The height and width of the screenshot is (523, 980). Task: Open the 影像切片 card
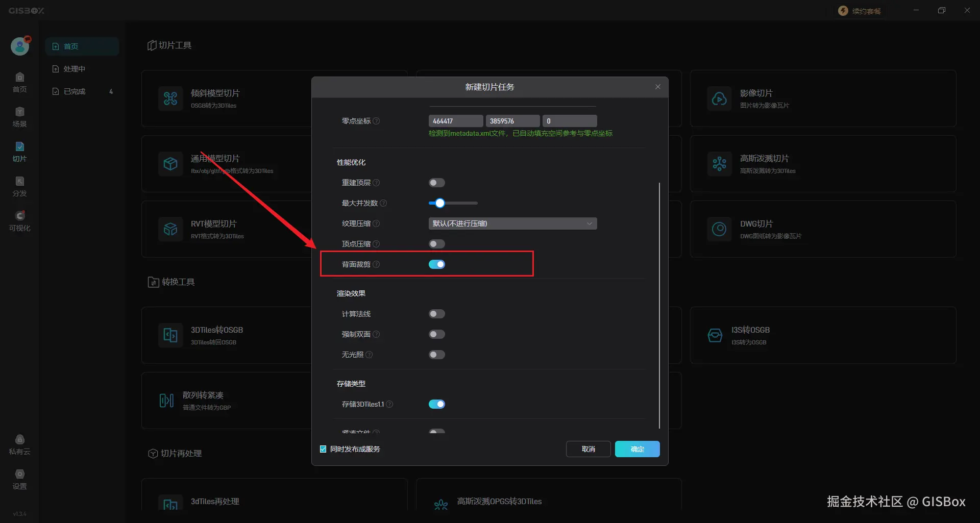pos(823,98)
